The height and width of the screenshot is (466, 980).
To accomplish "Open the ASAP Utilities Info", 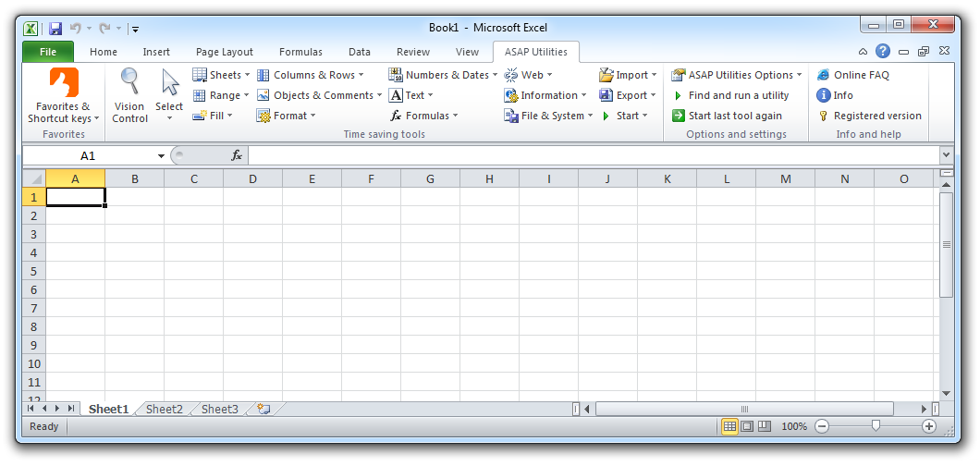I will pos(834,95).
